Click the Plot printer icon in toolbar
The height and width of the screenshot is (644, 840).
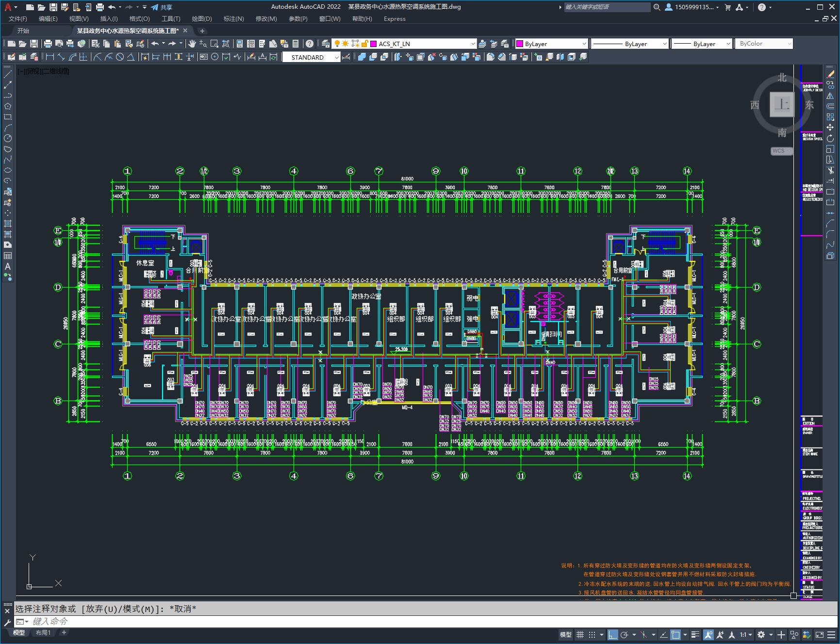point(48,44)
